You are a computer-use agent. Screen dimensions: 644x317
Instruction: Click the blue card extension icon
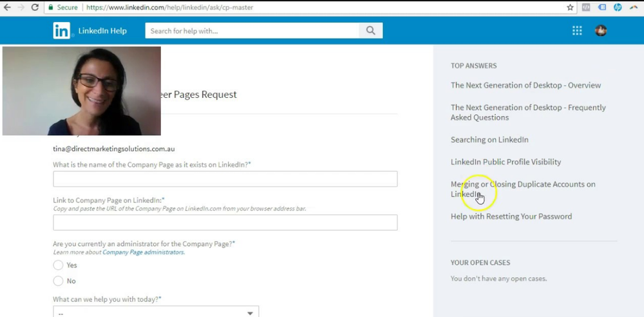[x=602, y=7]
